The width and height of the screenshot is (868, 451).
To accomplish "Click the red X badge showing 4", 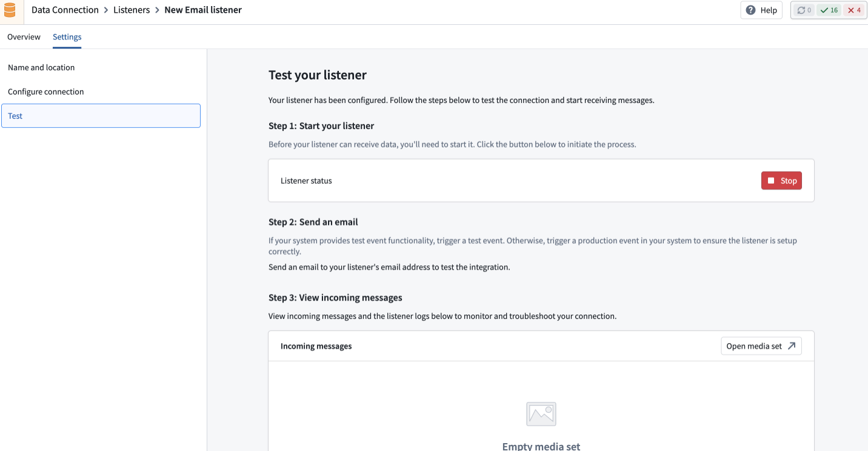I will click(x=854, y=10).
